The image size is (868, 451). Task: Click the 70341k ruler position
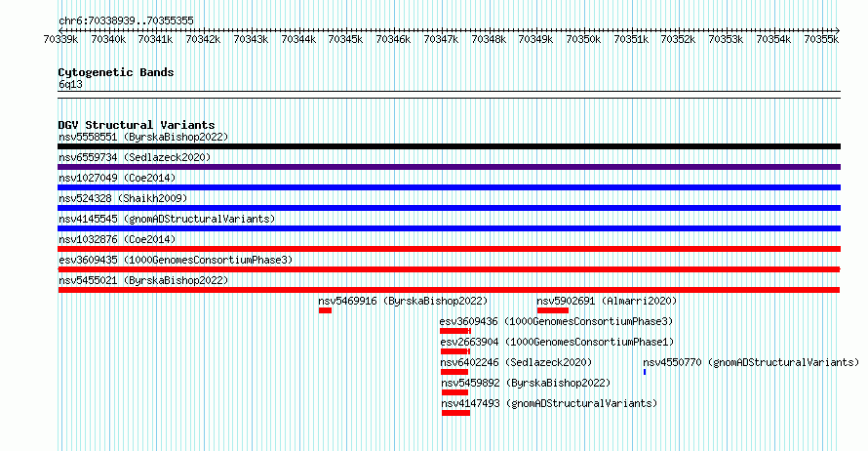coord(155,39)
